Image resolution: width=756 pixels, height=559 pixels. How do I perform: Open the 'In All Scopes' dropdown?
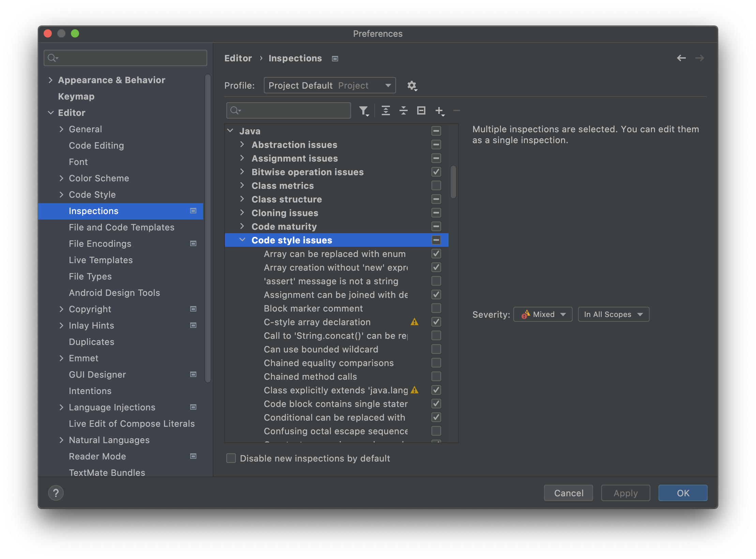pyautogui.click(x=612, y=314)
